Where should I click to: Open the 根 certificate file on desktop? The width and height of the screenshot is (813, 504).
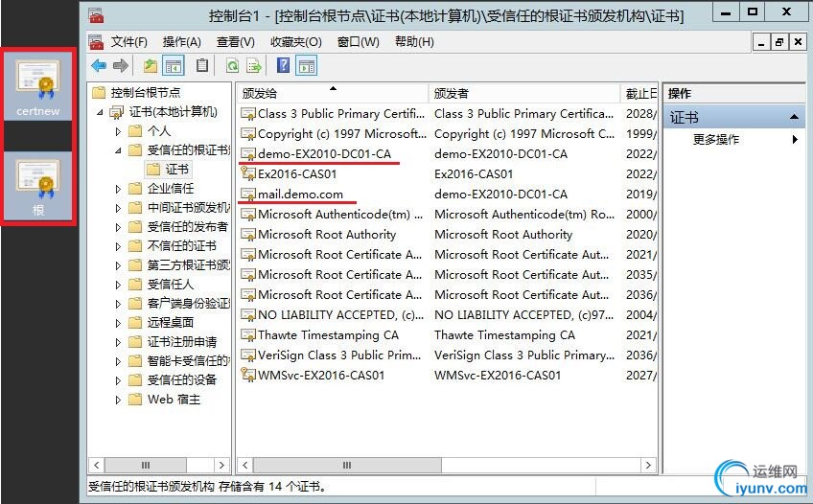pyautogui.click(x=37, y=188)
